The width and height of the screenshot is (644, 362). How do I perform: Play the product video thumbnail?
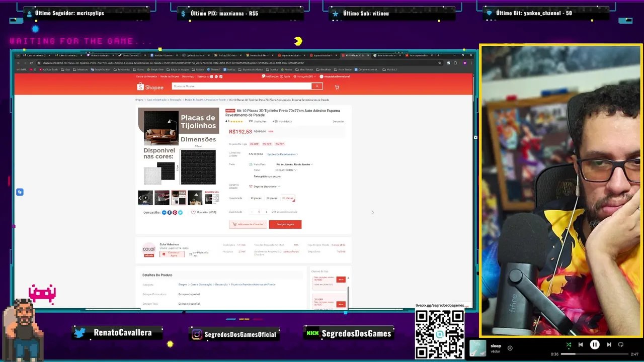click(x=145, y=198)
